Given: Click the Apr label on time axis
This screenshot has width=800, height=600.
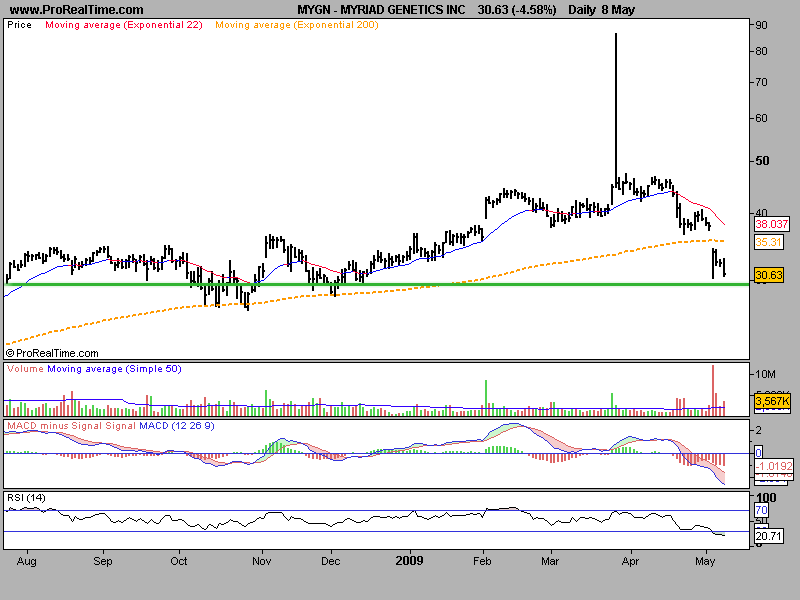Looking at the screenshot, I should pos(630,561).
